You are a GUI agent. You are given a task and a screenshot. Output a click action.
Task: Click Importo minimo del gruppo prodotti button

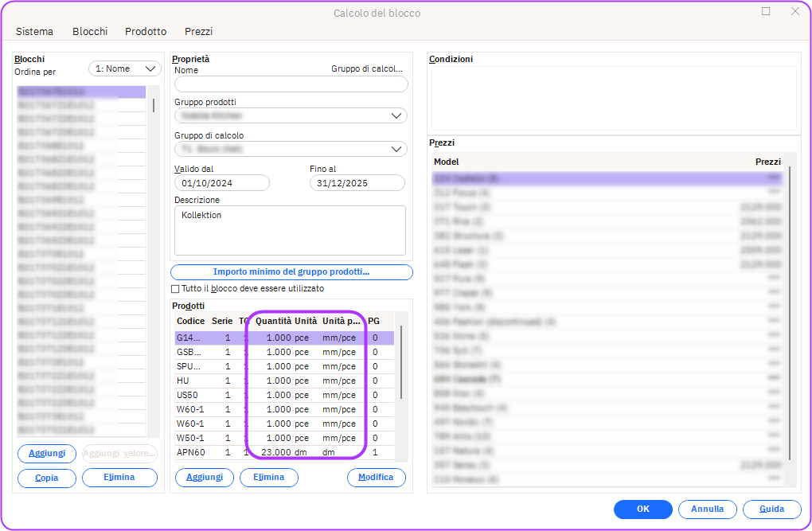pyautogui.click(x=291, y=272)
